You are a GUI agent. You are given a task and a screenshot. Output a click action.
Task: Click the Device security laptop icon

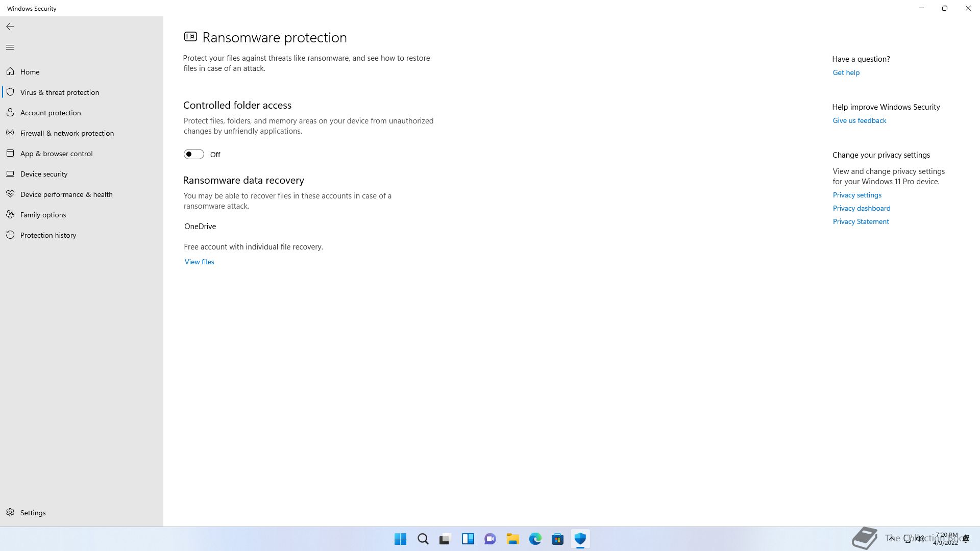[10, 173]
